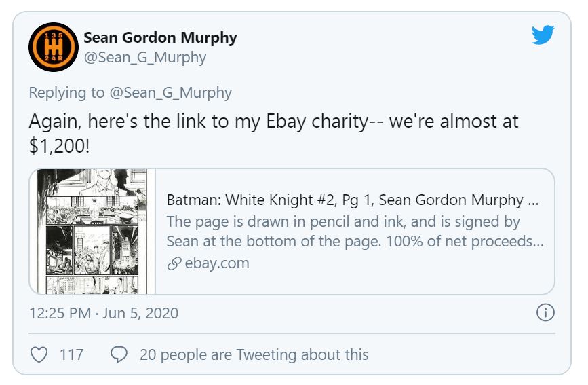Click the 117 likes count
Viewport: 588px width, 385px height.
pos(71,354)
